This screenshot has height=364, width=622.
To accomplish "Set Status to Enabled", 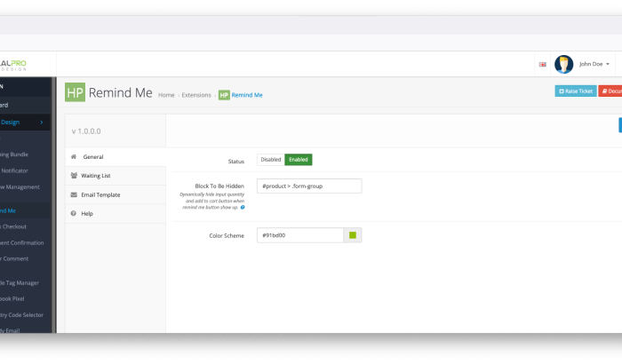I will pos(299,160).
